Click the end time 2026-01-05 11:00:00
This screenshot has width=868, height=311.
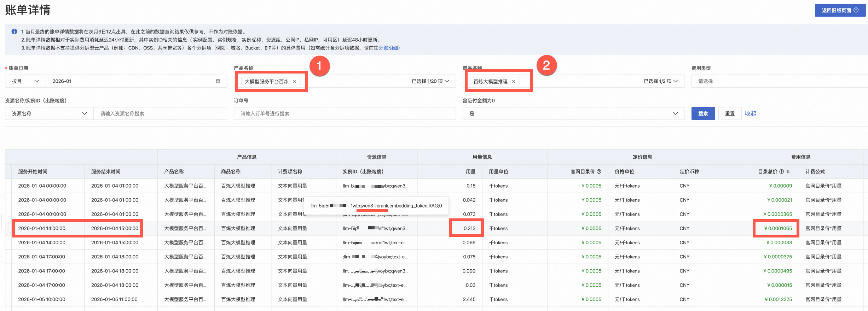(x=114, y=299)
